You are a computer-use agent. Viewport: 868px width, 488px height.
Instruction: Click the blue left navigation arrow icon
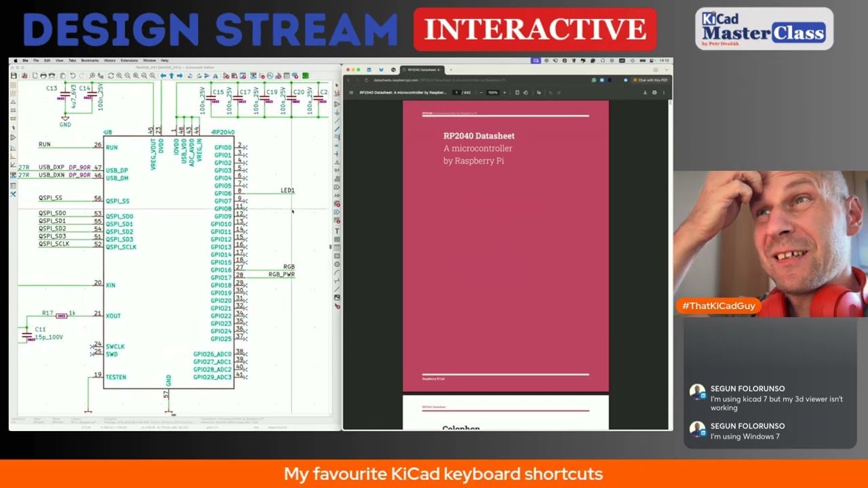coord(163,76)
